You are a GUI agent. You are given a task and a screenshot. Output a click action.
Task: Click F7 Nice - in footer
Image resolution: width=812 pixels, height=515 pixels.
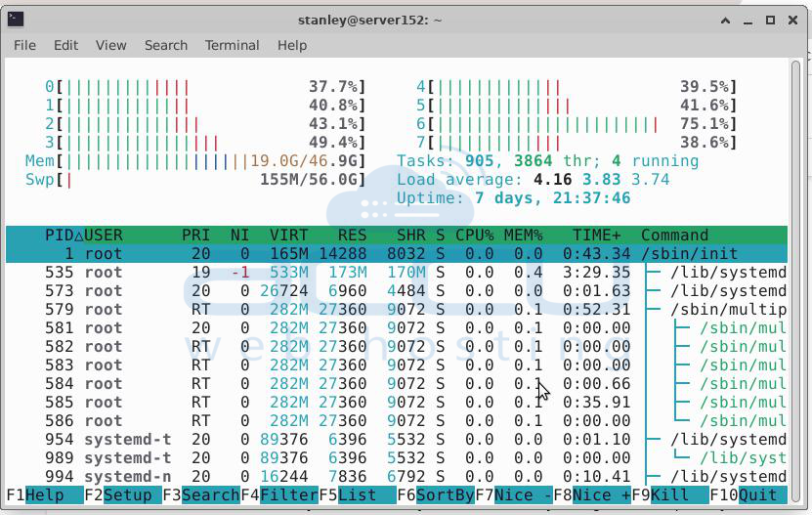(514, 494)
